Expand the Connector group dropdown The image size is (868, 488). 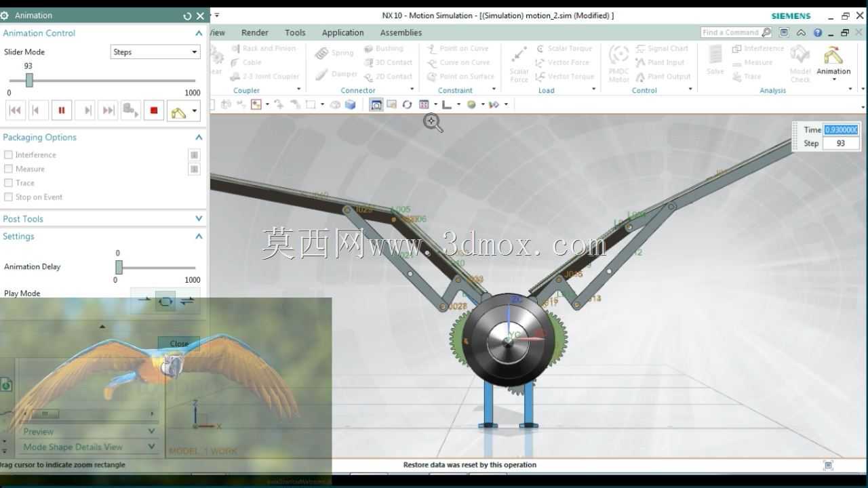tap(412, 89)
